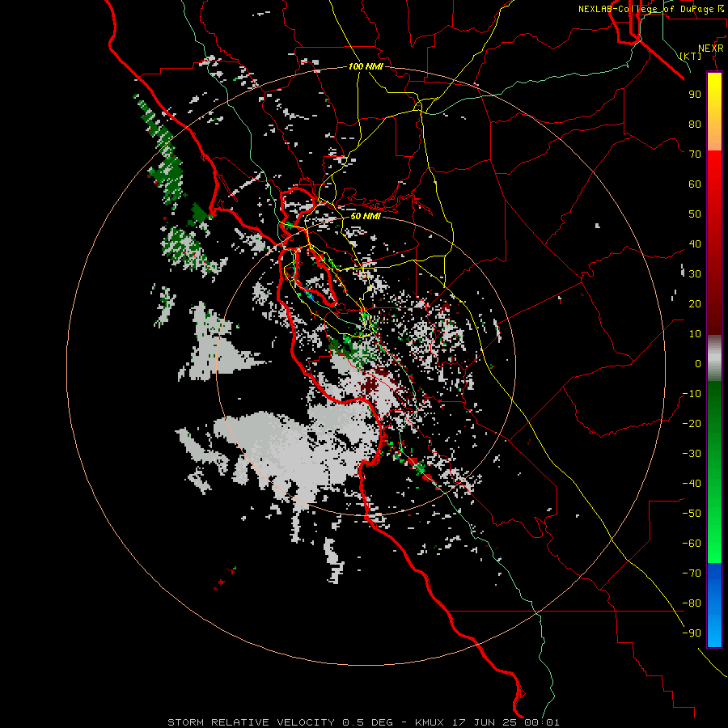This screenshot has width=728, height=728.
Task: Click the bright green segment of the color bar
Action: (714, 520)
